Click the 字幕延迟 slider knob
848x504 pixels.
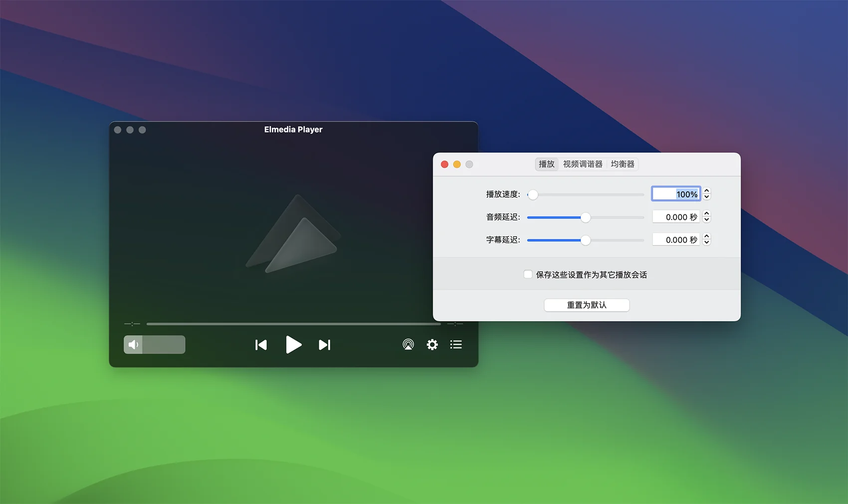(x=586, y=240)
